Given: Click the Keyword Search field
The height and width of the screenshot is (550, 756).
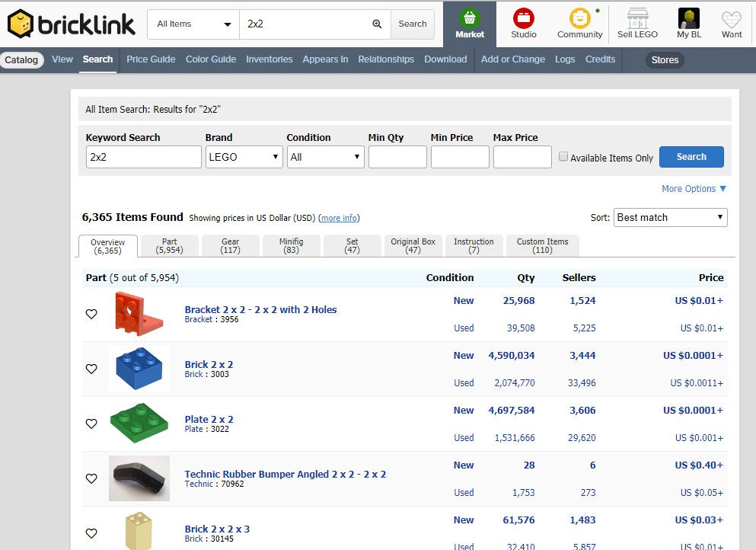Looking at the screenshot, I should click(144, 157).
